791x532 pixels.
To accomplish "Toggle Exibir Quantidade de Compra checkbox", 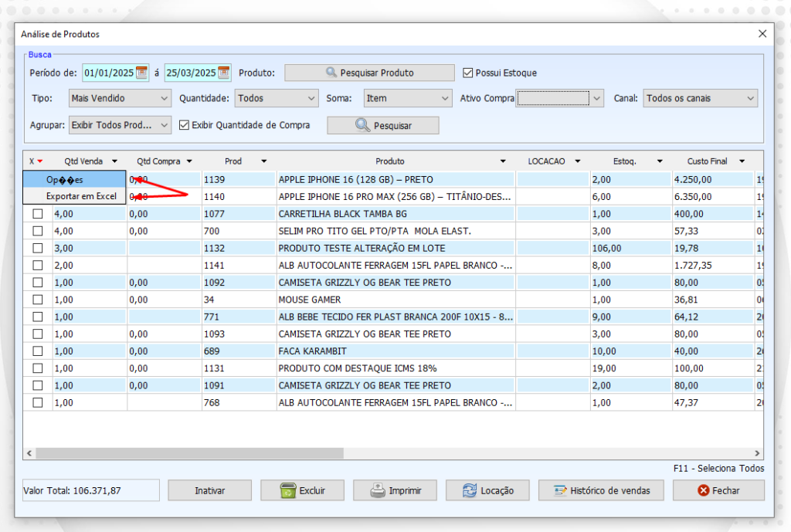I will 184,125.
